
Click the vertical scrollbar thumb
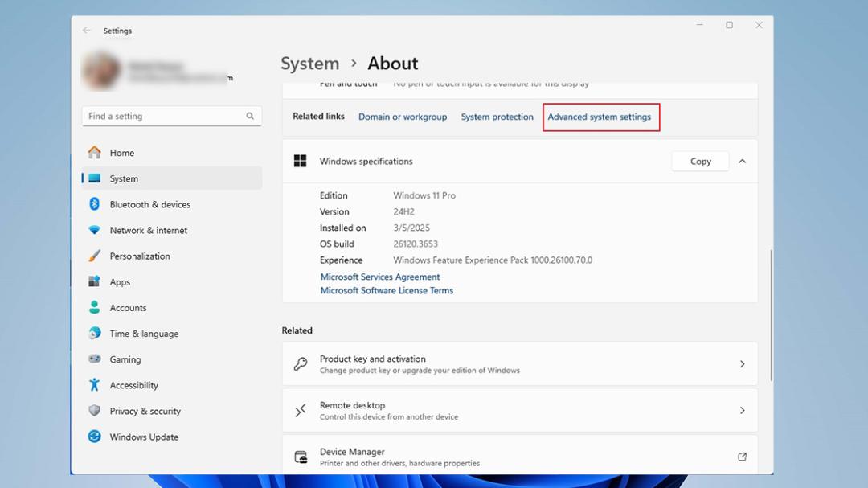[771, 314]
